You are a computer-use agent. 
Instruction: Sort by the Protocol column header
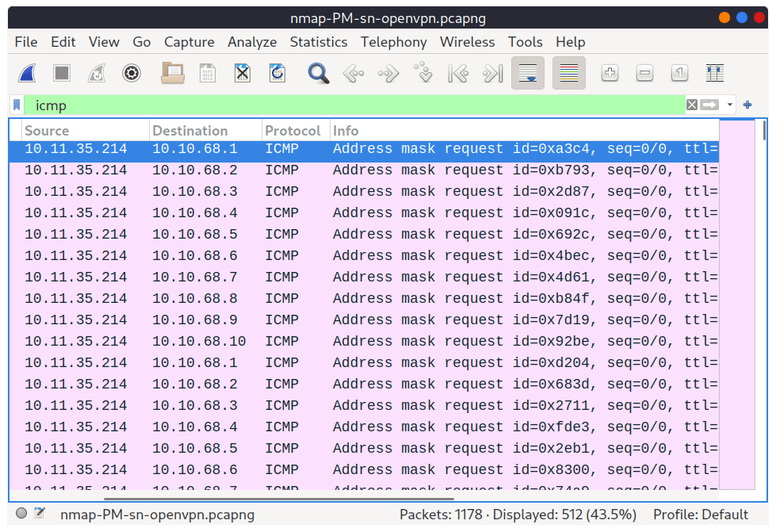[296, 131]
